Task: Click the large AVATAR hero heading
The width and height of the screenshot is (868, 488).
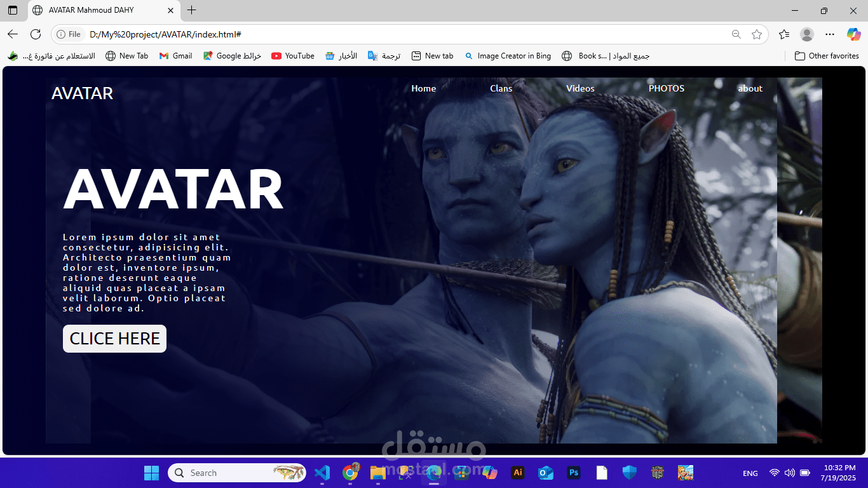Action: [x=173, y=189]
